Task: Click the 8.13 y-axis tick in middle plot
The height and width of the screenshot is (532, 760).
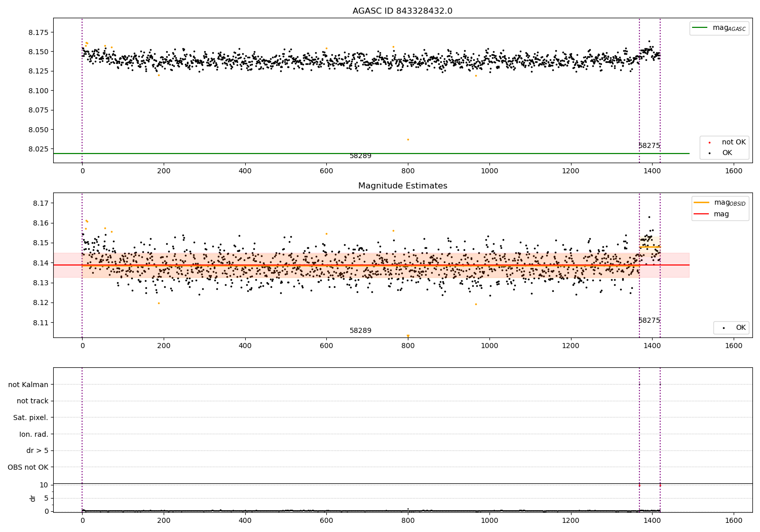Action: [41, 283]
